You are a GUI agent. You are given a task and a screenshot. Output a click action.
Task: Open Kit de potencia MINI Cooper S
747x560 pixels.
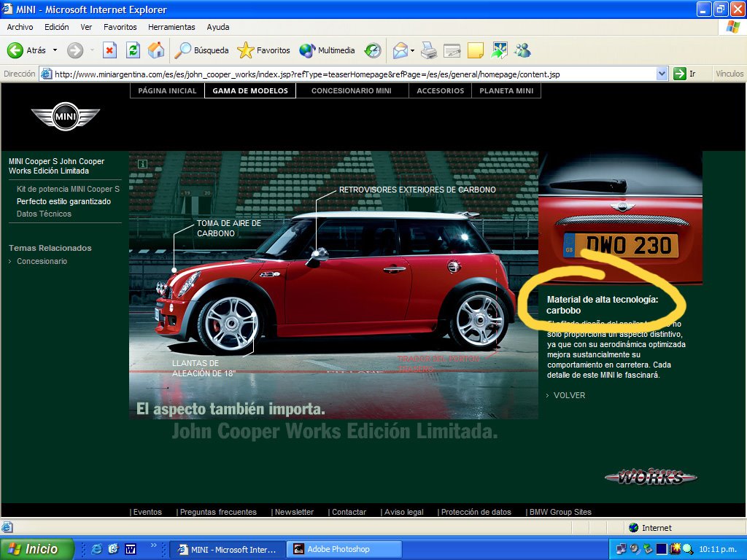[68, 189]
